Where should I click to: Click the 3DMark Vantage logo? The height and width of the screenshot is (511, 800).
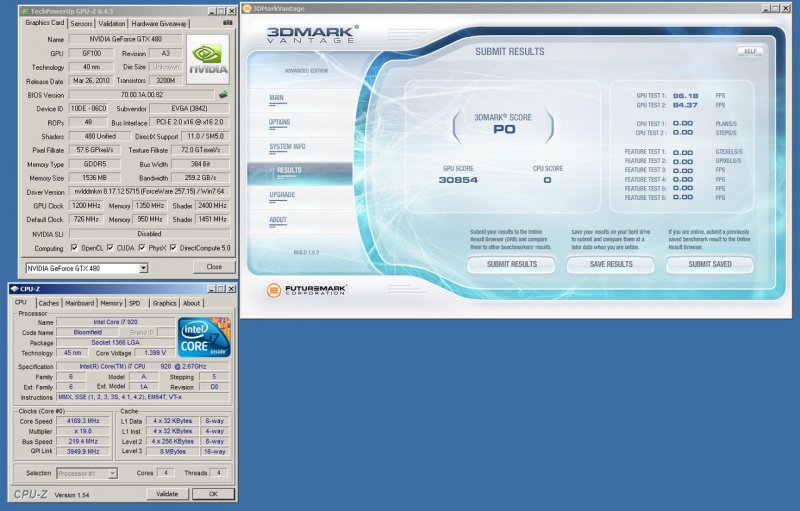coord(311,35)
